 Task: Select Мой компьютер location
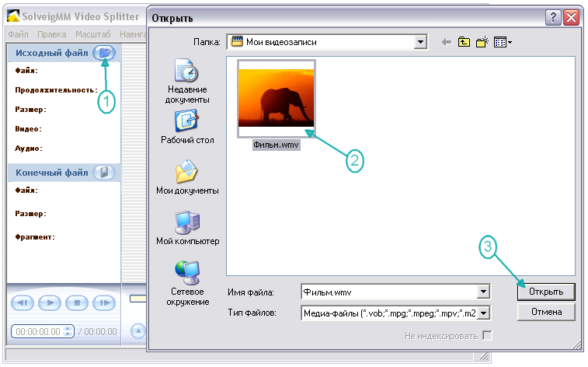pyautogui.click(x=187, y=228)
